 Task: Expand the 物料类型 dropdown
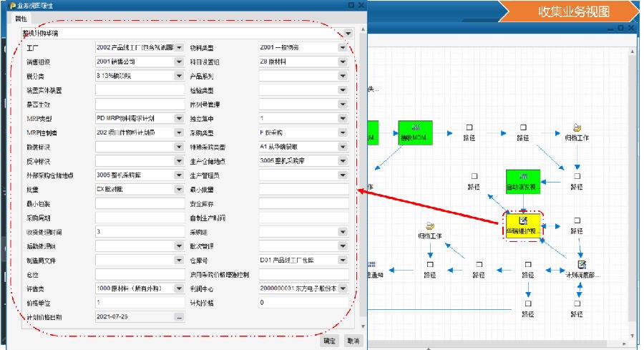[x=343, y=48]
